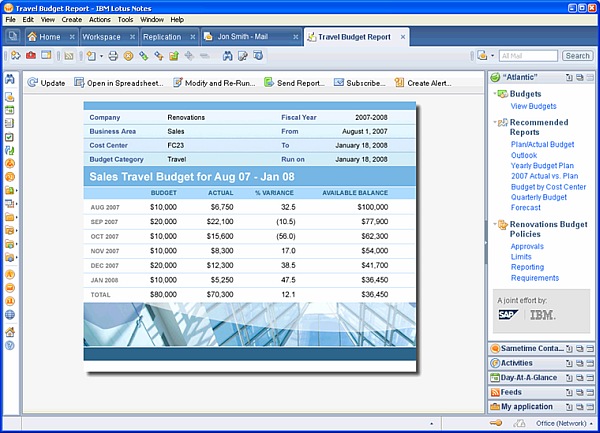Image resolution: width=600 pixels, height=433 pixels.
Task: Click the Sametime Contacts panel icon
Action: [495, 348]
